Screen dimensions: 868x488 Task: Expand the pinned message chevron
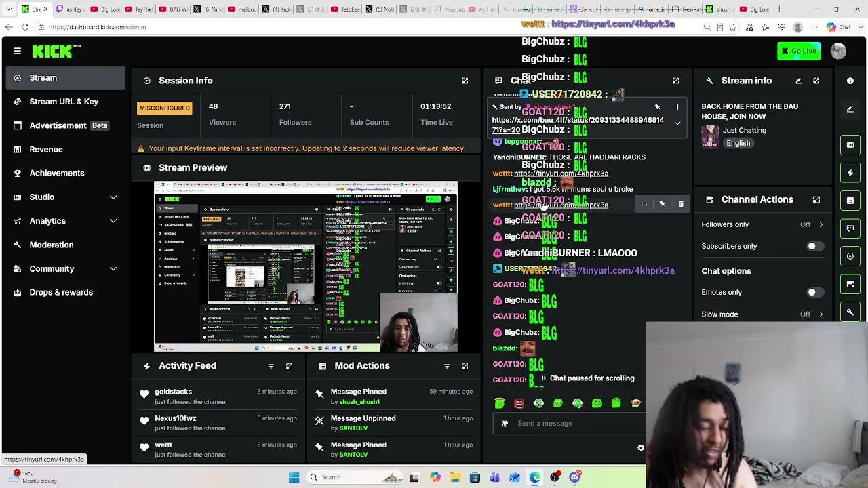point(677,123)
